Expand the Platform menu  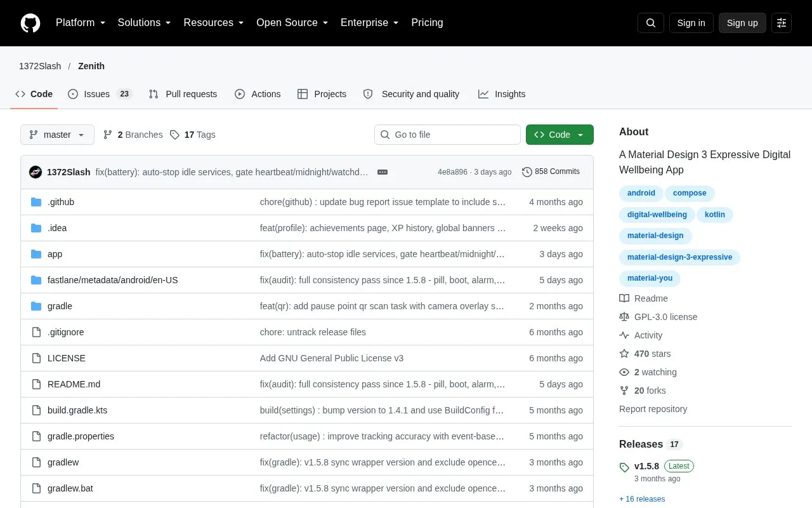[x=81, y=23]
